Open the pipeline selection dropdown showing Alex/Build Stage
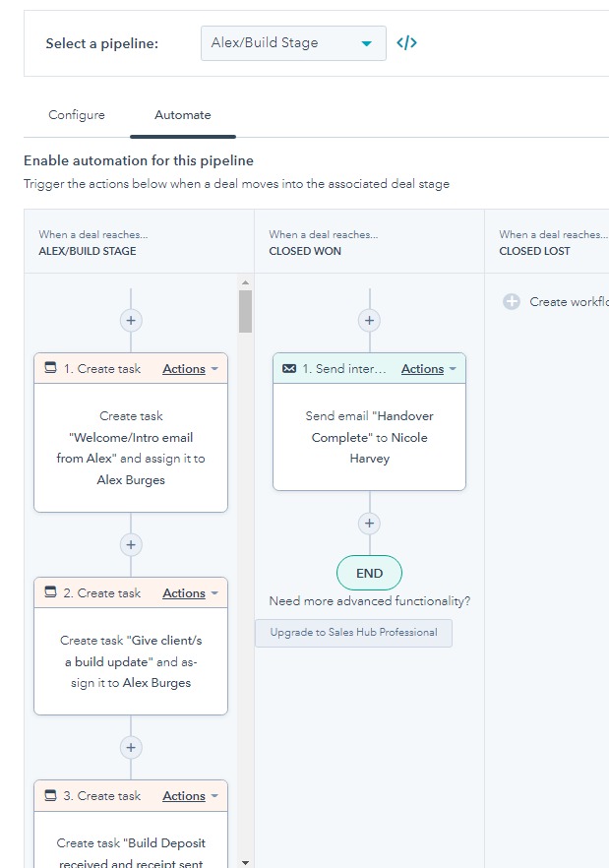 (x=292, y=42)
